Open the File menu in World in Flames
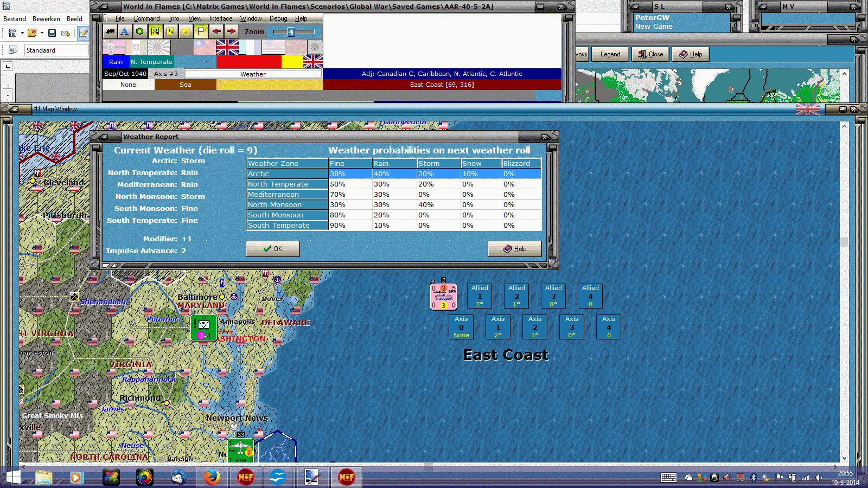The image size is (868, 488). pos(120,18)
